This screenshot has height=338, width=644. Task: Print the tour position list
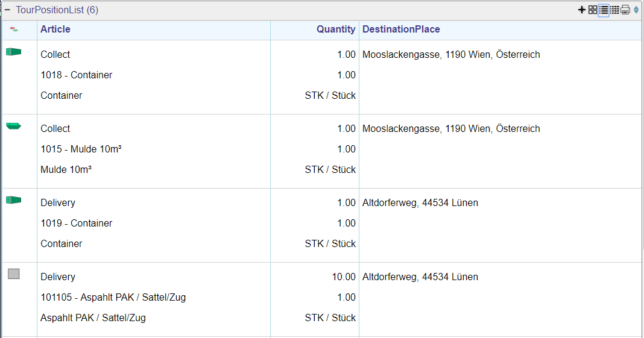point(625,10)
